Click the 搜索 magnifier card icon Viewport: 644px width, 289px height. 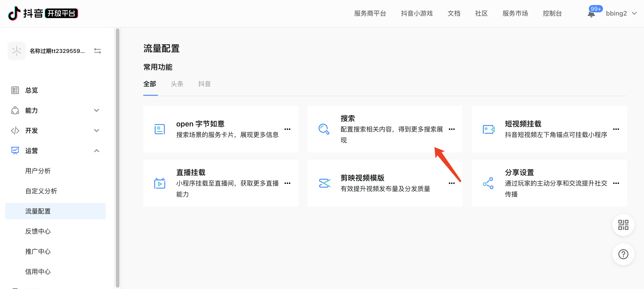click(x=324, y=129)
